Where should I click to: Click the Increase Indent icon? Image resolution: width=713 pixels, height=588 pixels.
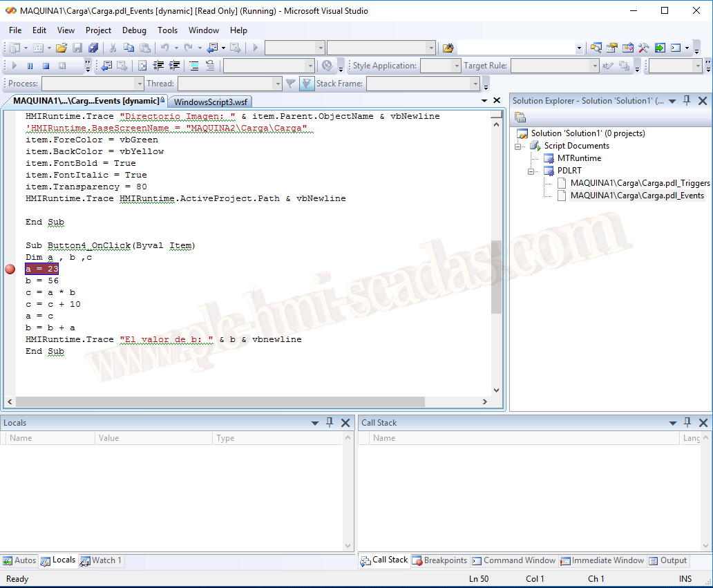[x=173, y=66]
